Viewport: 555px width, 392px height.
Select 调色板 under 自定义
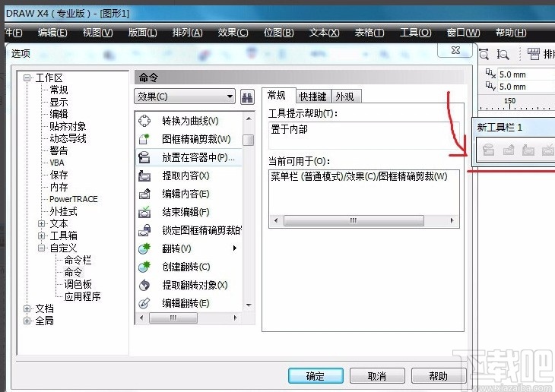click(78, 284)
